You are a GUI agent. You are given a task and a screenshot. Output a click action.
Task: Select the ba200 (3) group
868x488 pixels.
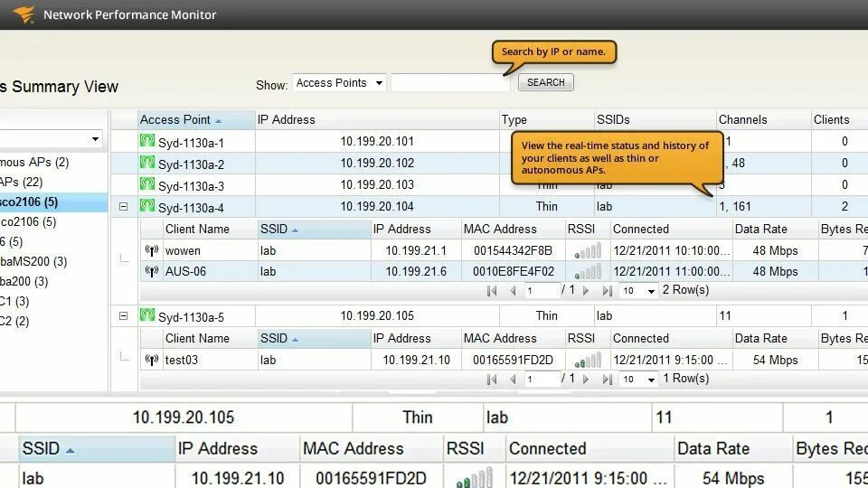(24, 281)
